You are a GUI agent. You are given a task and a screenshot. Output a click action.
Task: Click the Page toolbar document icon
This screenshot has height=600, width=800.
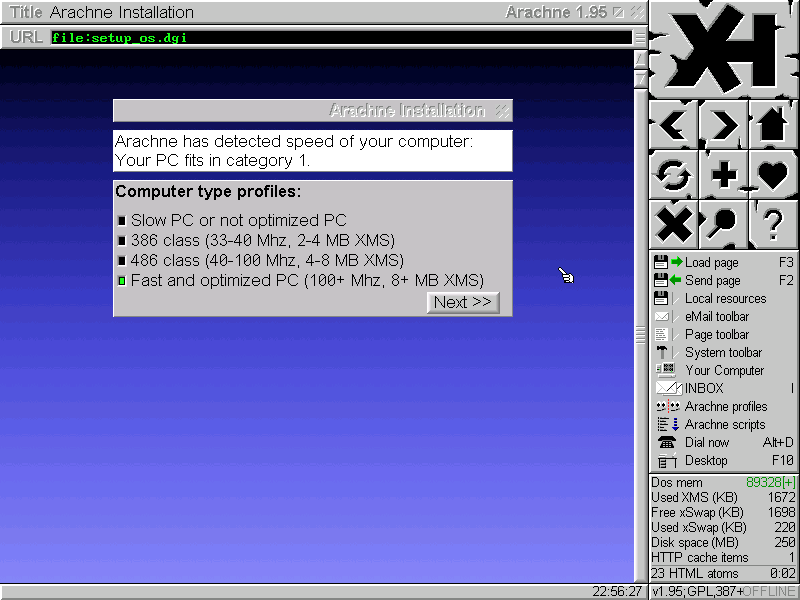[x=661, y=334]
